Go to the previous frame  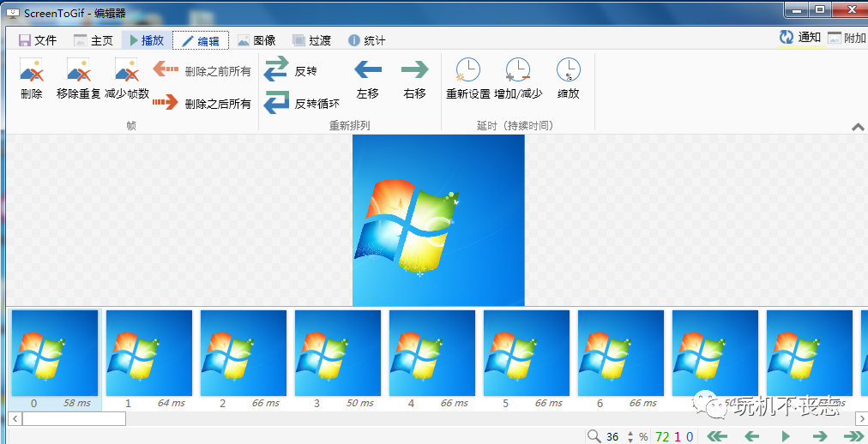(751, 436)
